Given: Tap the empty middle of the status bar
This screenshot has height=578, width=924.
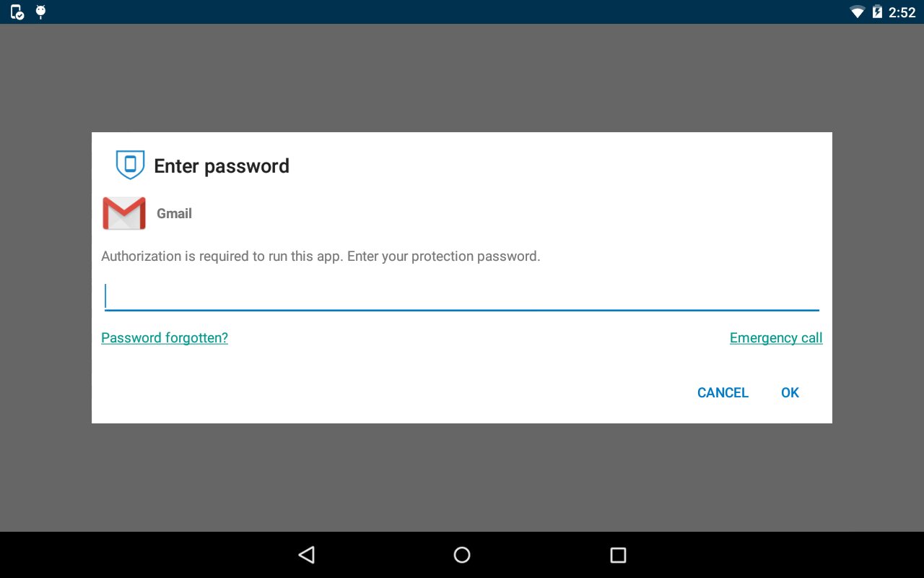Looking at the screenshot, I should tap(462, 12).
